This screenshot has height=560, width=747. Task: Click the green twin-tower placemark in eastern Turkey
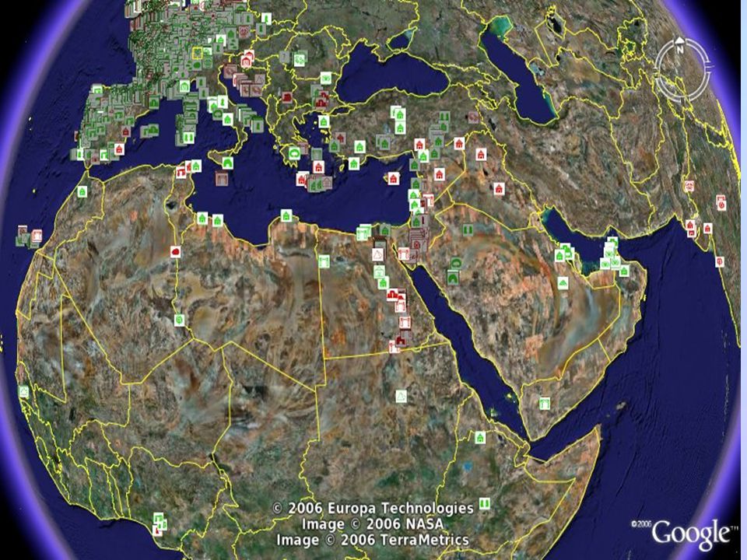444,117
